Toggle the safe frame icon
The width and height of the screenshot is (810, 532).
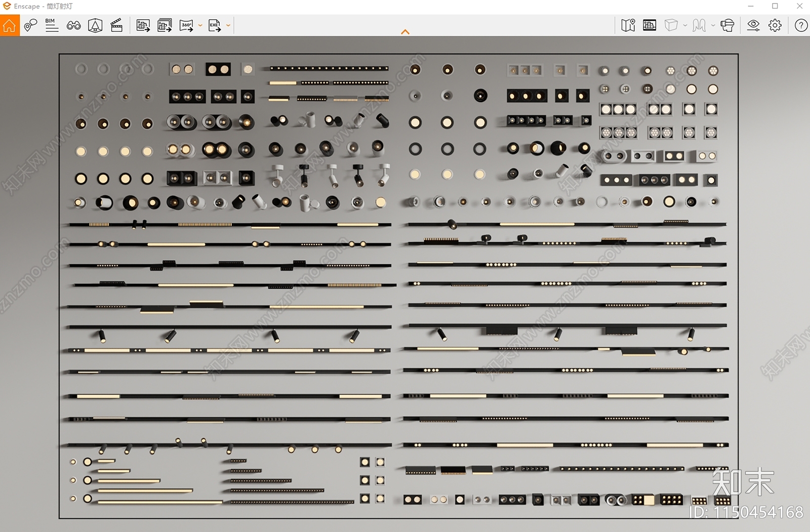click(650, 25)
